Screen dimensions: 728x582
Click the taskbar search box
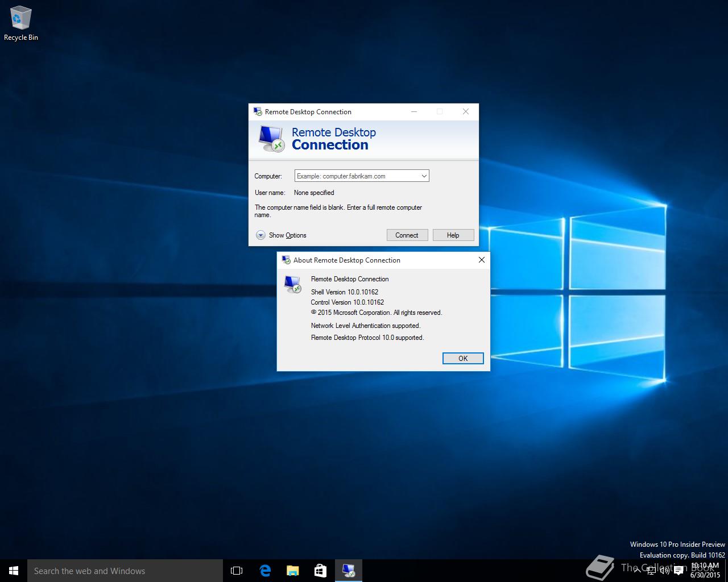coord(125,571)
